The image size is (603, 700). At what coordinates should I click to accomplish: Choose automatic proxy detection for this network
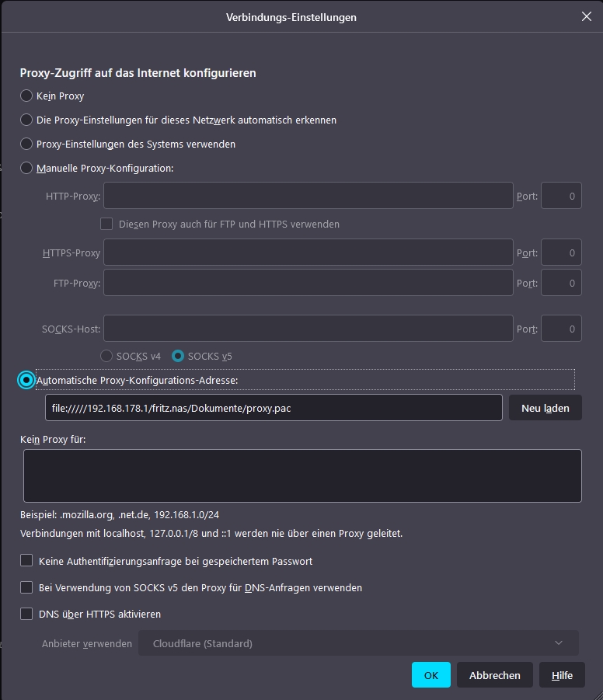click(26, 120)
